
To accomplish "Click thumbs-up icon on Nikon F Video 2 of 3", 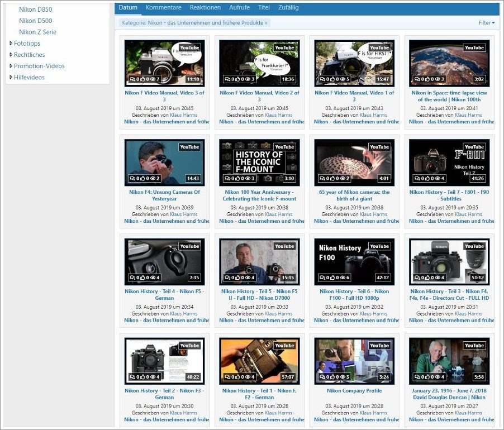I will (x=237, y=79).
